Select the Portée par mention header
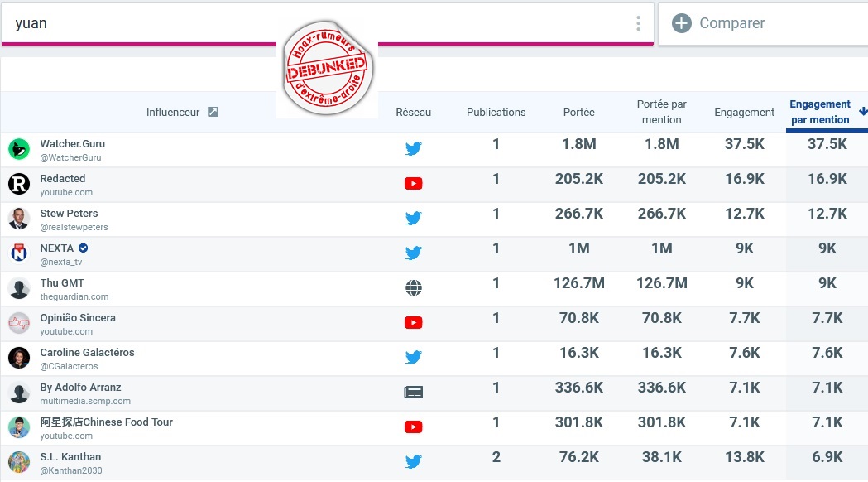The image size is (868, 482). click(661, 112)
